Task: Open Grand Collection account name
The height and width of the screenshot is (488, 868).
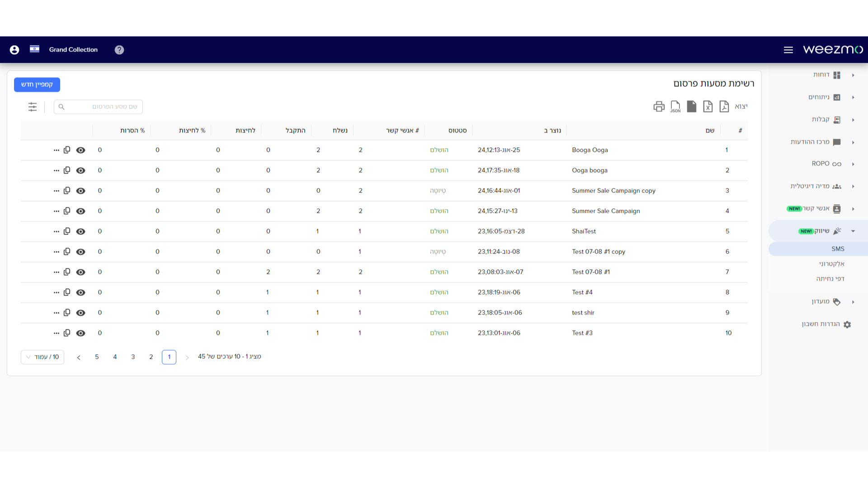Action: coord(73,50)
